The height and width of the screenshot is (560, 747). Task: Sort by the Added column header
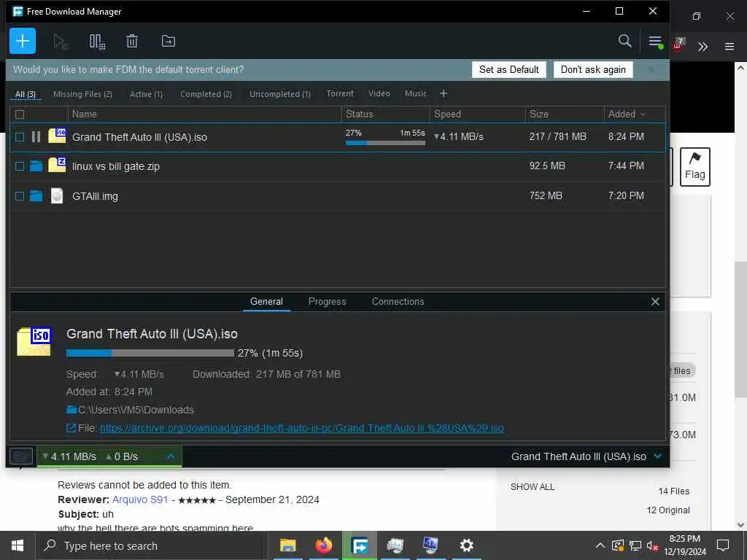pyautogui.click(x=627, y=114)
